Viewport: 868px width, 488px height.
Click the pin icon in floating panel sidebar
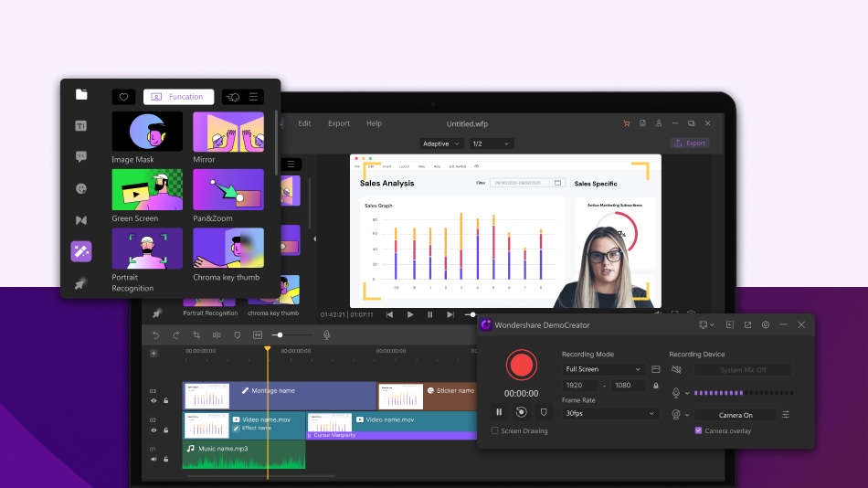80,283
